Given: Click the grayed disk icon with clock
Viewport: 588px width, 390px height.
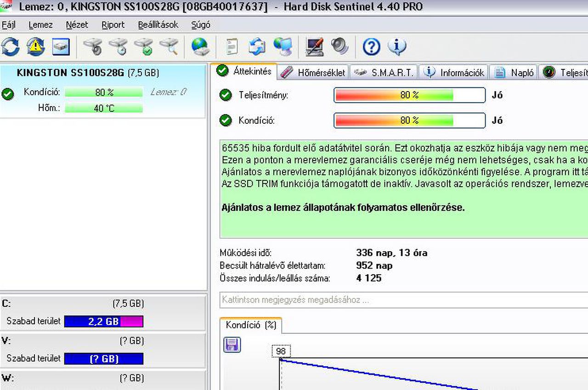Looking at the screenshot, I should (x=118, y=47).
